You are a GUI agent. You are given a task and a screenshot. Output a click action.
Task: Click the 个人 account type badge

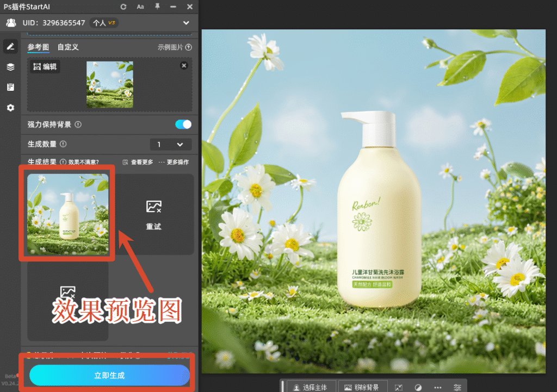tap(104, 23)
